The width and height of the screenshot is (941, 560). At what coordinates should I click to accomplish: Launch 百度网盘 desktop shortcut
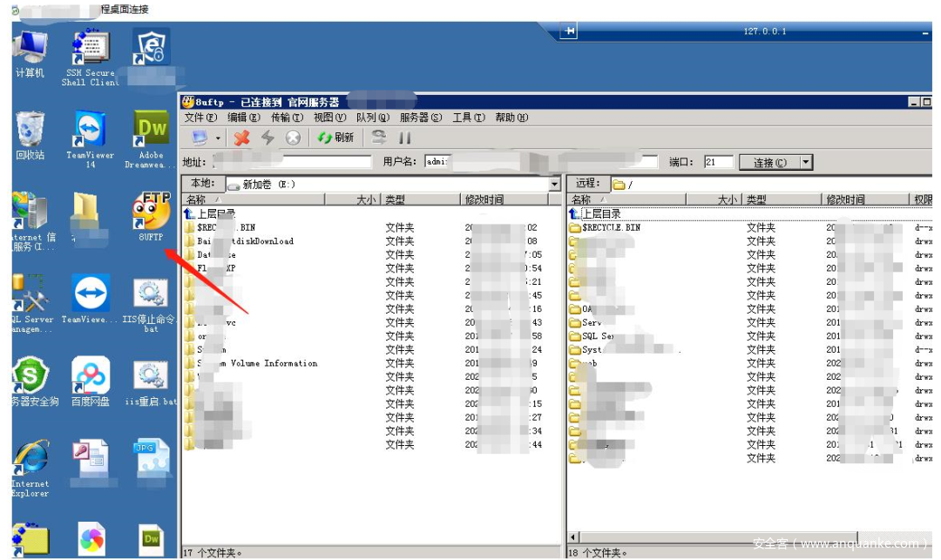click(x=91, y=381)
